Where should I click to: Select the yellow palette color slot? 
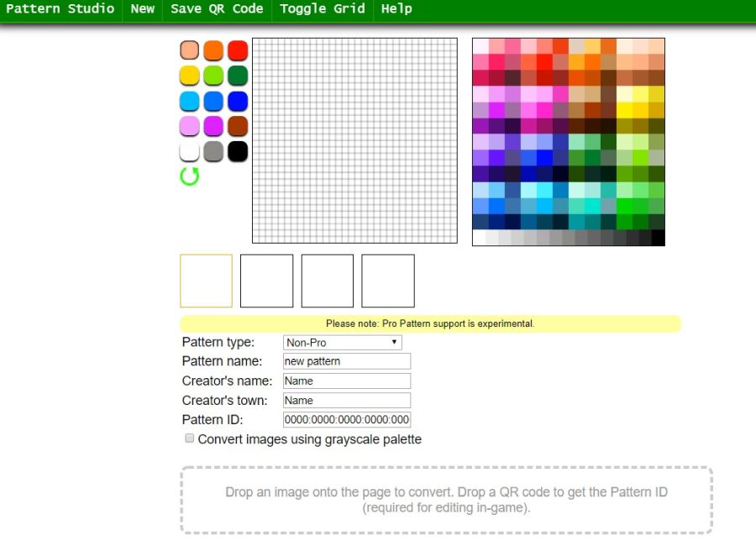coord(190,76)
